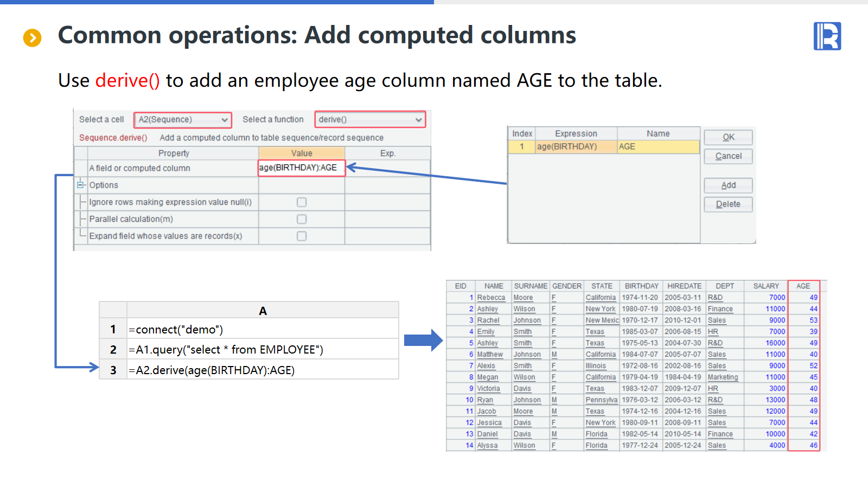
Task: Enable Ignore rows making expression null checkbox
Action: (302, 202)
